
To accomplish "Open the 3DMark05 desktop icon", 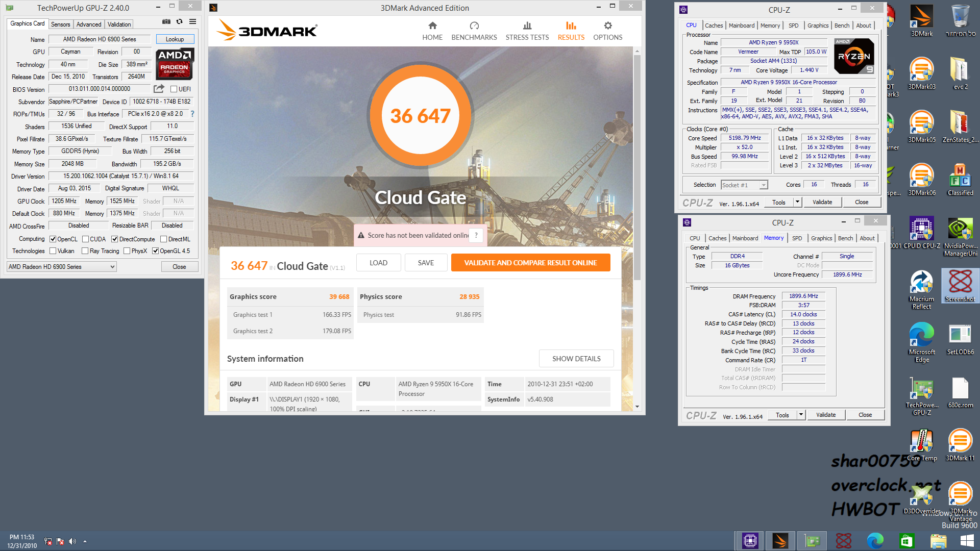I will tap(922, 127).
